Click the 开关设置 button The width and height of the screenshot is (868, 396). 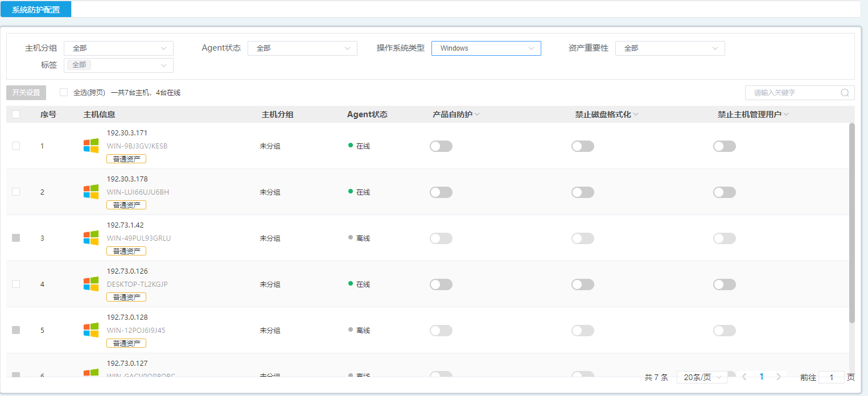pyautogui.click(x=26, y=93)
